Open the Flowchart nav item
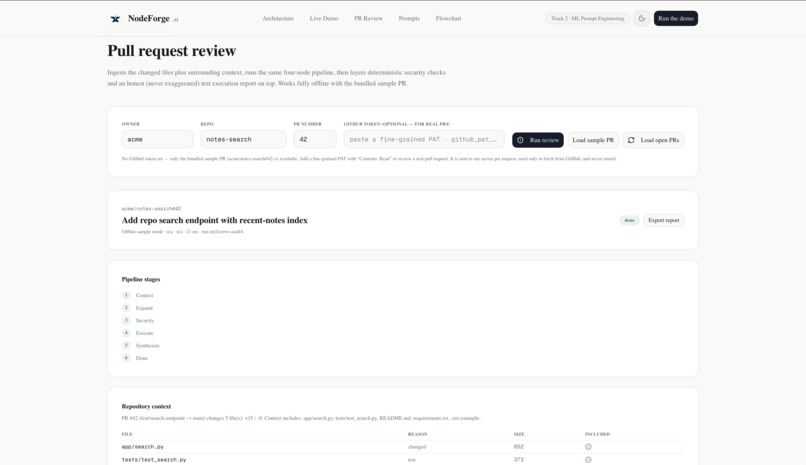This screenshot has width=806, height=465. (448, 18)
